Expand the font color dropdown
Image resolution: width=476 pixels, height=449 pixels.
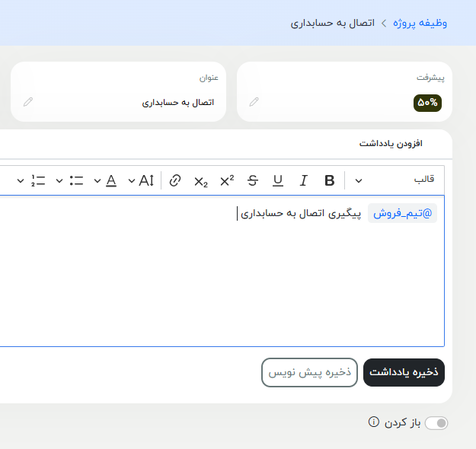pos(97,180)
